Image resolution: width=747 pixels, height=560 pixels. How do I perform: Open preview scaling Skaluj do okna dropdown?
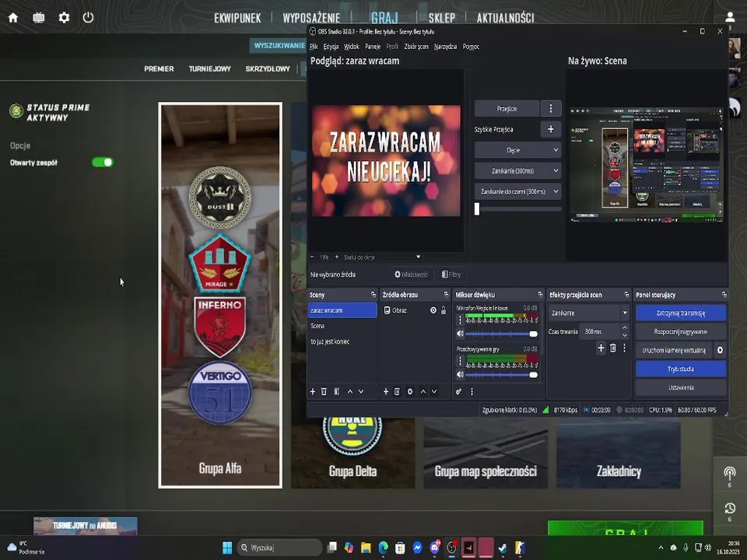(382, 257)
